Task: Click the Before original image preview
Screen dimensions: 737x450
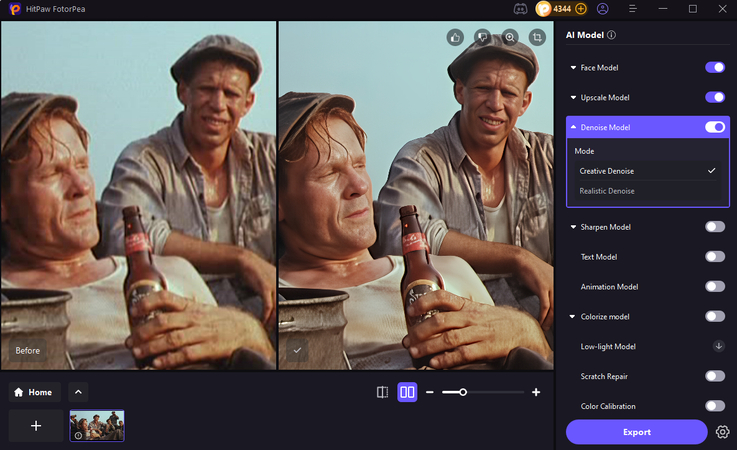Action: [x=139, y=195]
